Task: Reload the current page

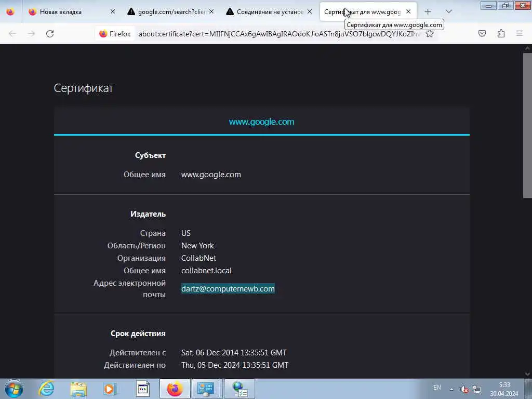Action: (x=50, y=34)
